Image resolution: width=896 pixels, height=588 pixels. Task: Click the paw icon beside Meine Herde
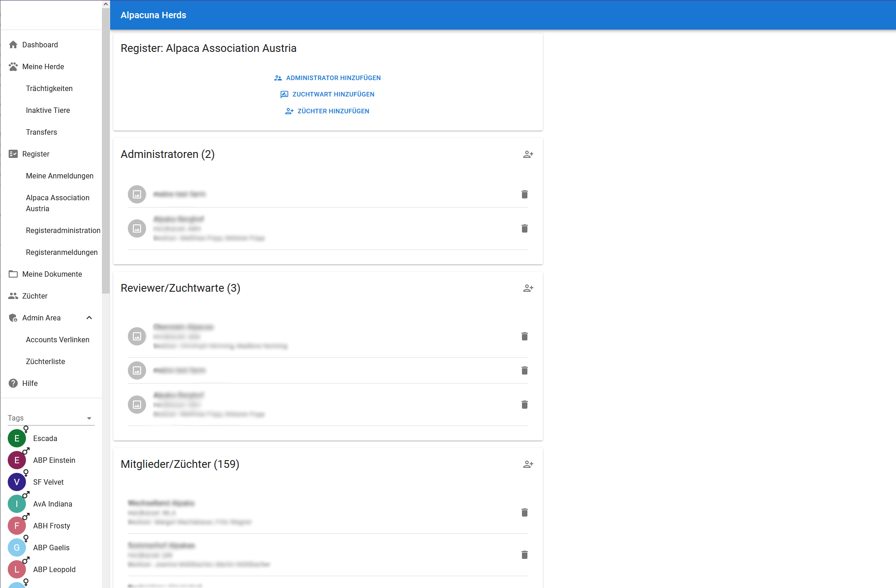click(x=13, y=66)
